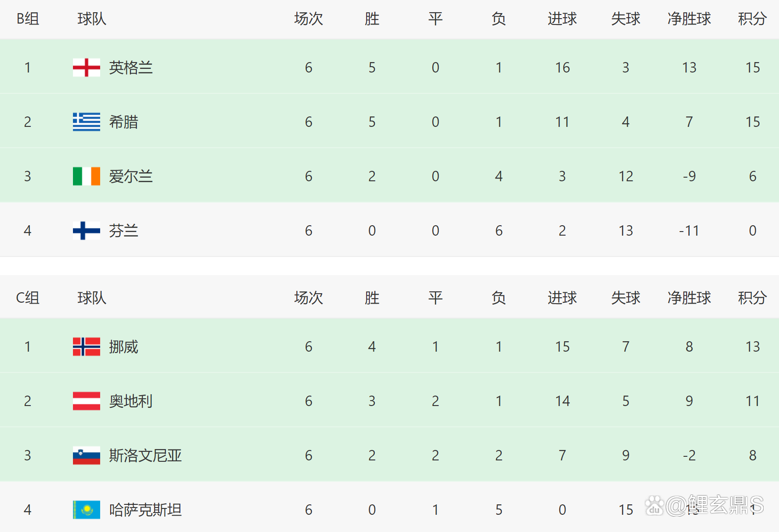The width and height of the screenshot is (779, 532).
Task: Click the B组 group header label
Action: point(28,19)
